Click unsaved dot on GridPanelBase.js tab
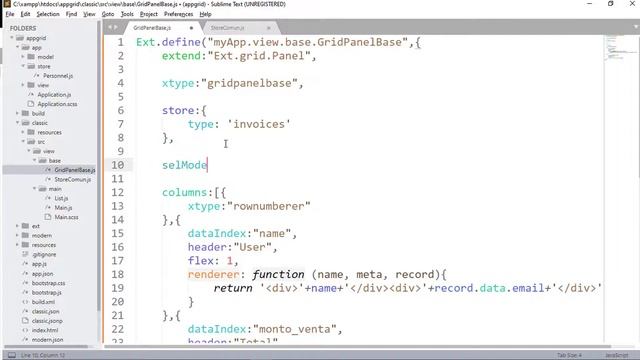Image resolution: width=640 pixels, height=360 pixels. tap(191, 28)
